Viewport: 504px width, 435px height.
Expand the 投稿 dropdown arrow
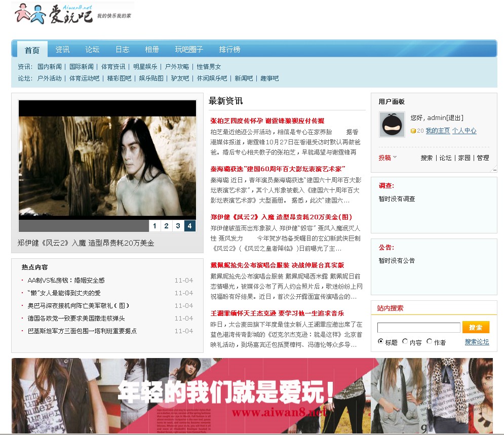pos(395,157)
